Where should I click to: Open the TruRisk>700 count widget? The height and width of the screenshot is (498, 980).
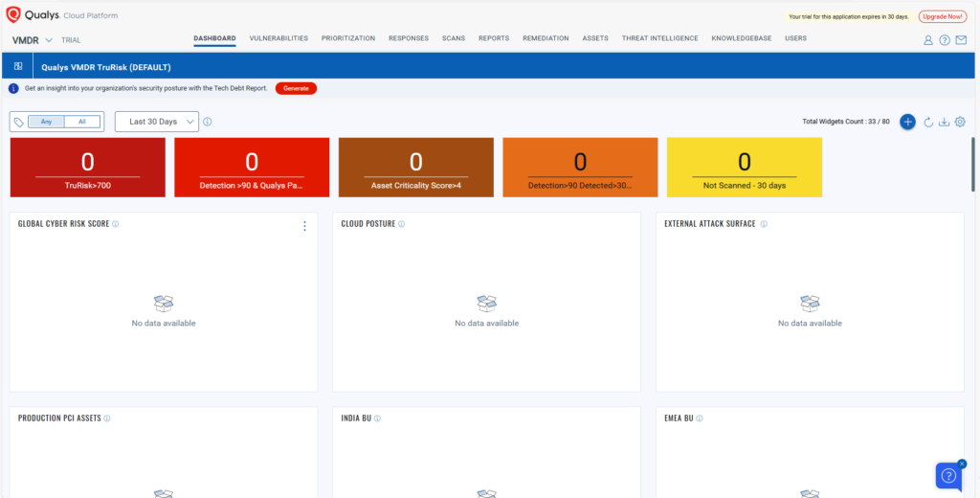pyautogui.click(x=88, y=168)
